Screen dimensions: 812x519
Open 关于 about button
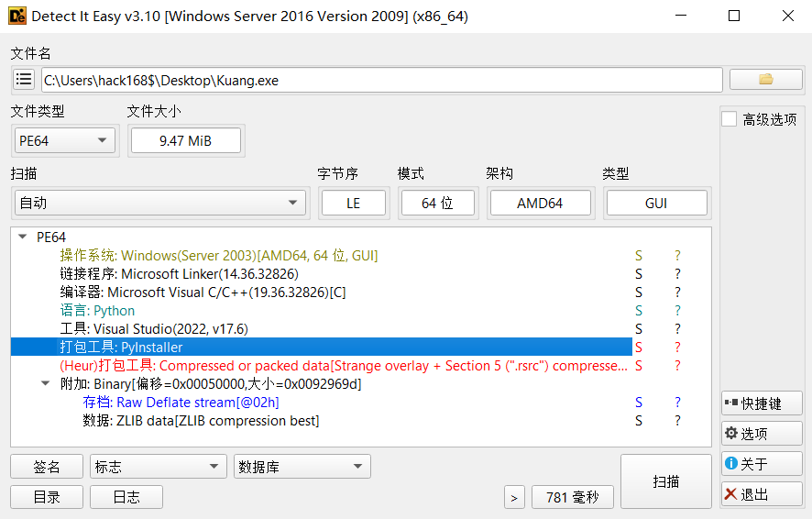(x=762, y=464)
